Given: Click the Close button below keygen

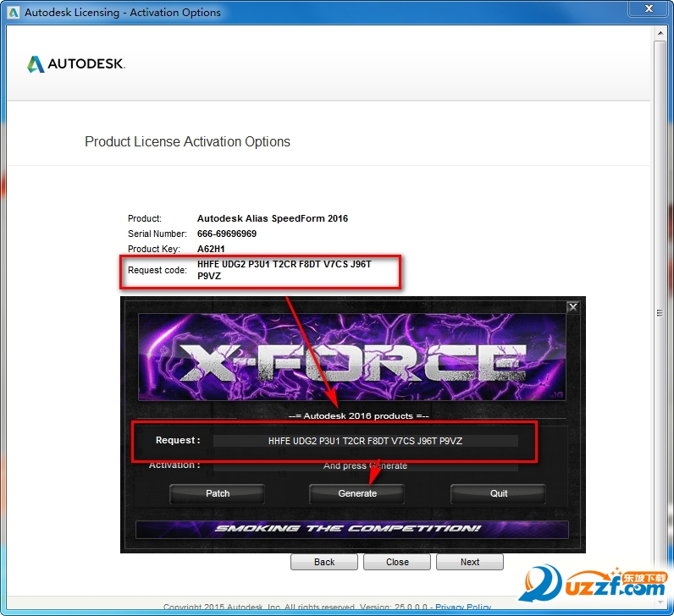Looking at the screenshot, I should (397, 562).
